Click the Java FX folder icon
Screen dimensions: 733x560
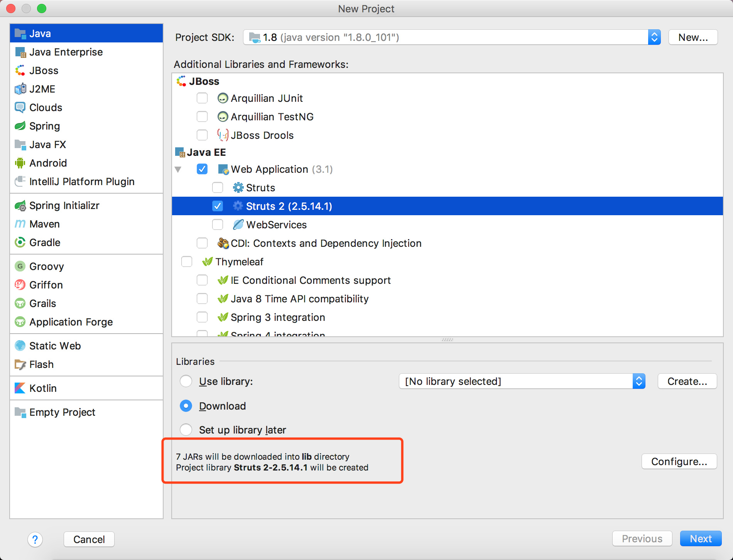[x=20, y=145]
